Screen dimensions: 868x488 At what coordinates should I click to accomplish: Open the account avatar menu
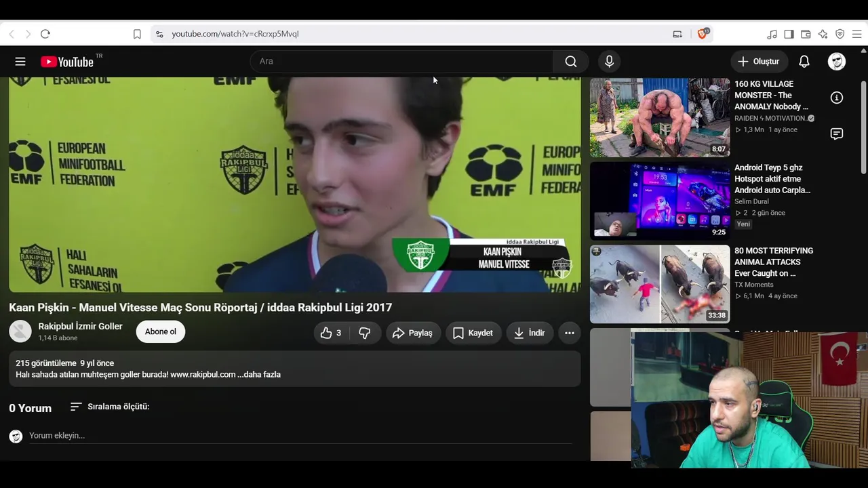(x=837, y=62)
